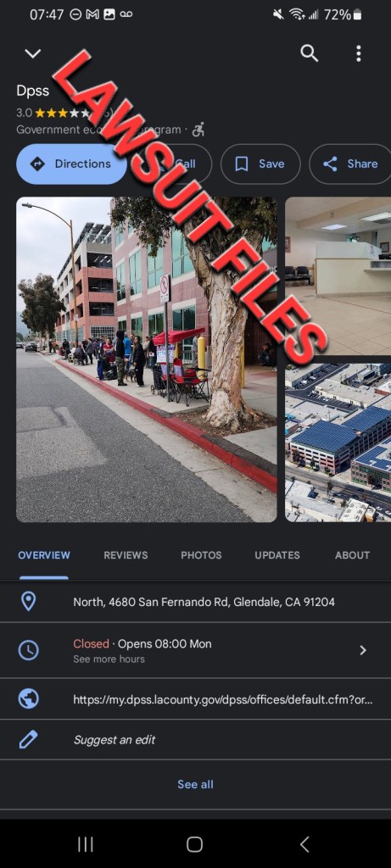Tap the Android home navigation button
Screen dimensions: 391x868
pos(194,844)
